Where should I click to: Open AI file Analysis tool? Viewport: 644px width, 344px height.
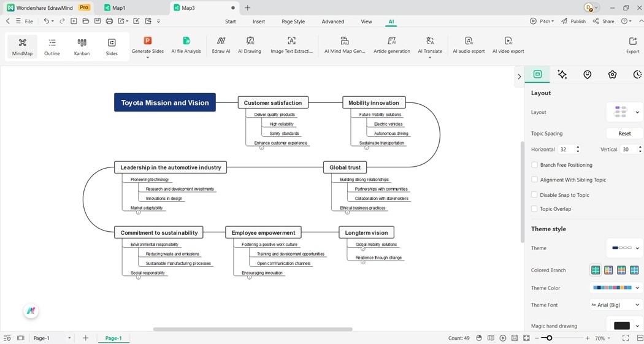click(186, 45)
